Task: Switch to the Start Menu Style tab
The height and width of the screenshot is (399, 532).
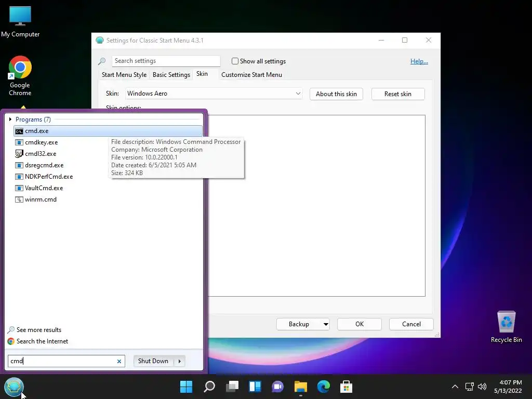Action: coord(124,75)
